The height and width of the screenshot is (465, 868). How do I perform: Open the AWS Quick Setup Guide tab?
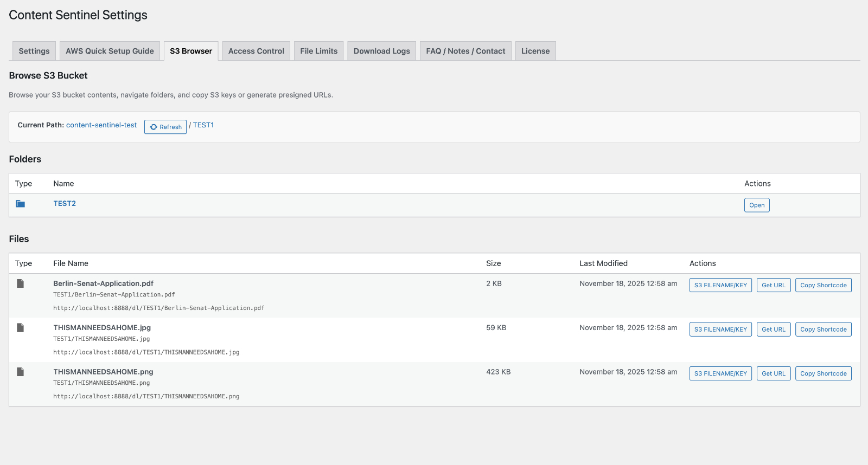coord(110,51)
